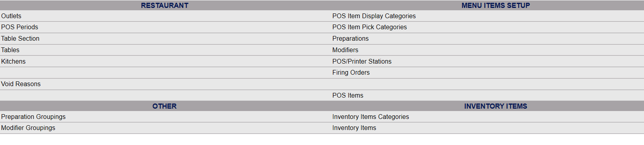Select Firing Orders
Screen dimensions: 644x145
351,72
